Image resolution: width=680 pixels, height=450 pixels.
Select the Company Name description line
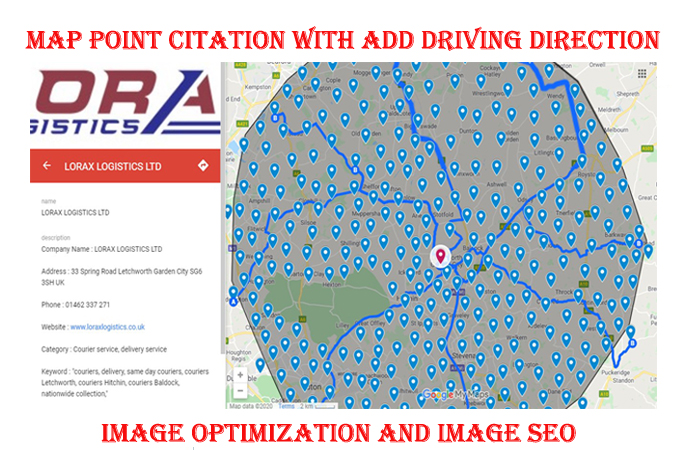[x=102, y=249]
